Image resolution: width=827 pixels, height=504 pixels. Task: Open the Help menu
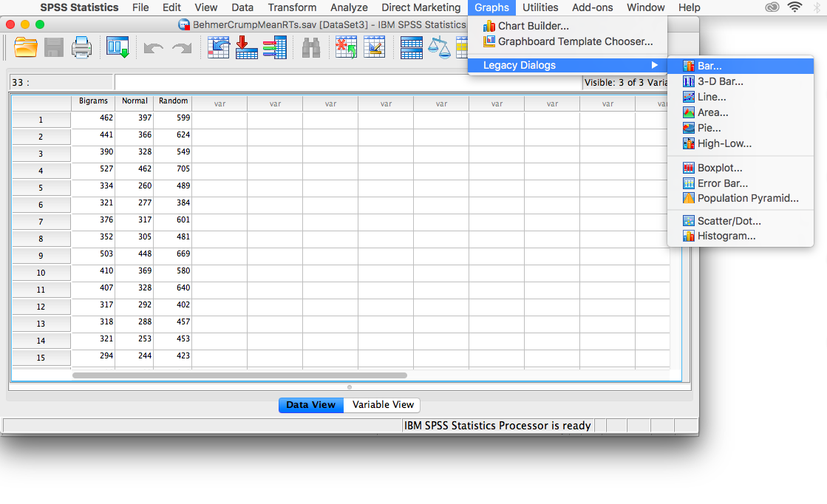point(689,7)
